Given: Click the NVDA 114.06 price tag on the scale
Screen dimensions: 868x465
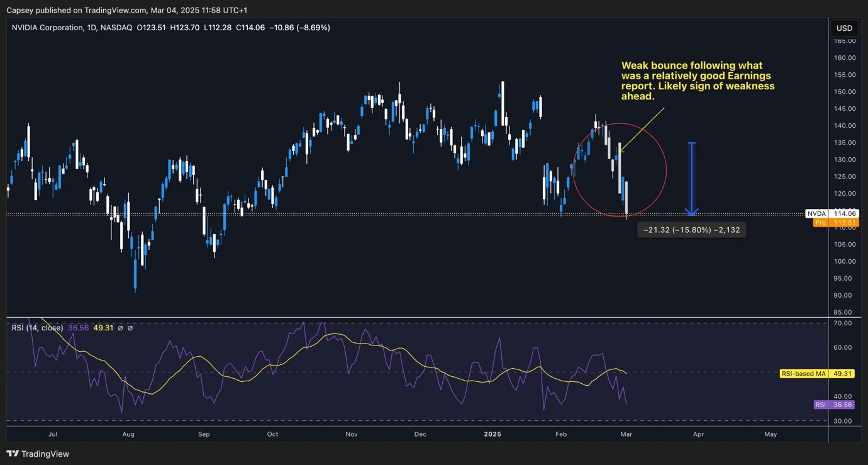Looking at the screenshot, I should pos(831,213).
